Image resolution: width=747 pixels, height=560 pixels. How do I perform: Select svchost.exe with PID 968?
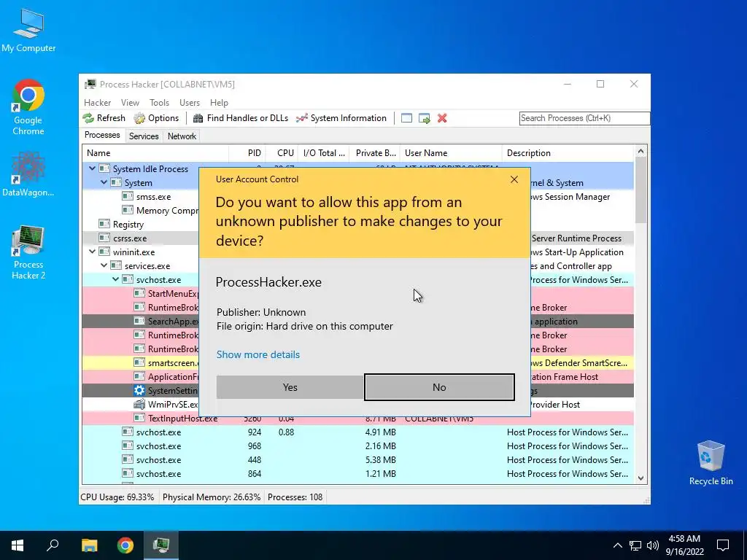click(357, 446)
